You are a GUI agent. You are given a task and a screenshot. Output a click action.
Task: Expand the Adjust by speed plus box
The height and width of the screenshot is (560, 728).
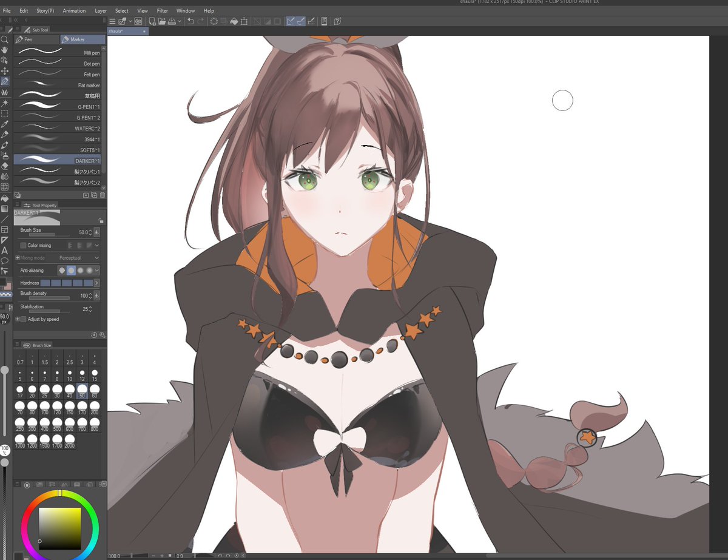[18, 319]
